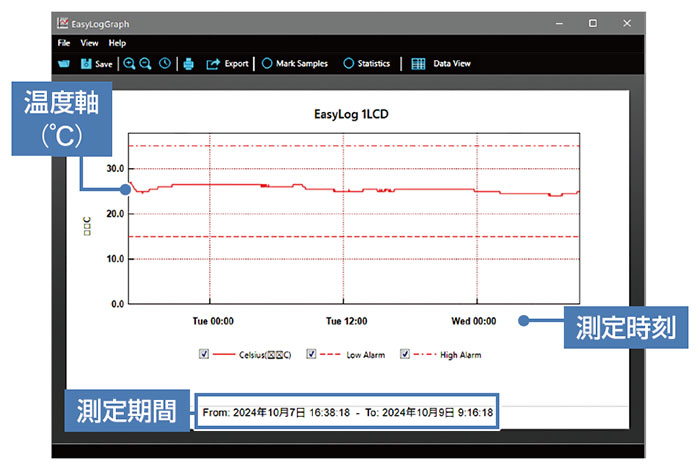The height and width of the screenshot is (470, 700).
Task: Click the 0.0 temperature axis label
Action: point(118,304)
